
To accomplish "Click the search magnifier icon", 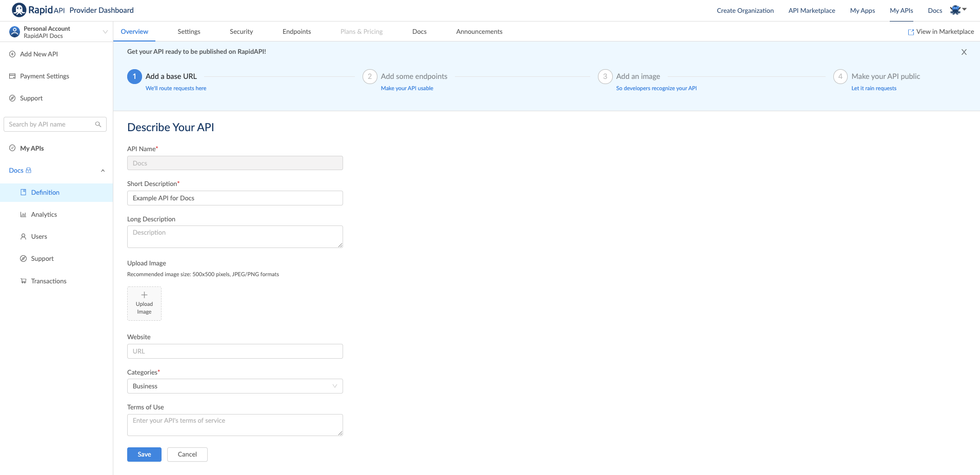I will click(x=98, y=124).
